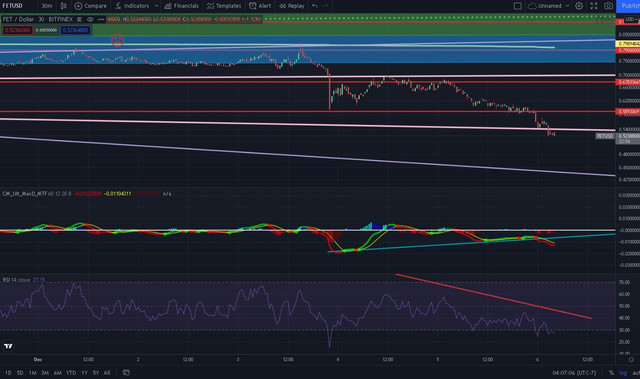The height and width of the screenshot is (379, 640).
Task: Select the red descending RSI trendline
Action: point(493,297)
